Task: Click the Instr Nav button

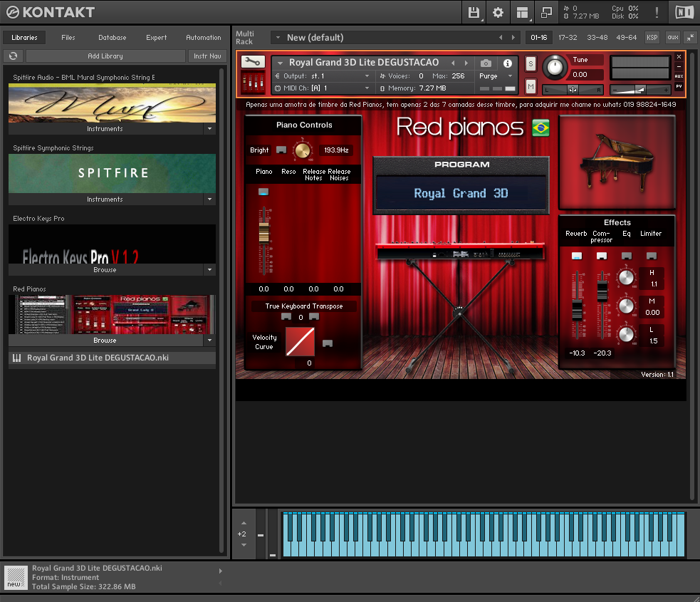Action: coord(207,56)
